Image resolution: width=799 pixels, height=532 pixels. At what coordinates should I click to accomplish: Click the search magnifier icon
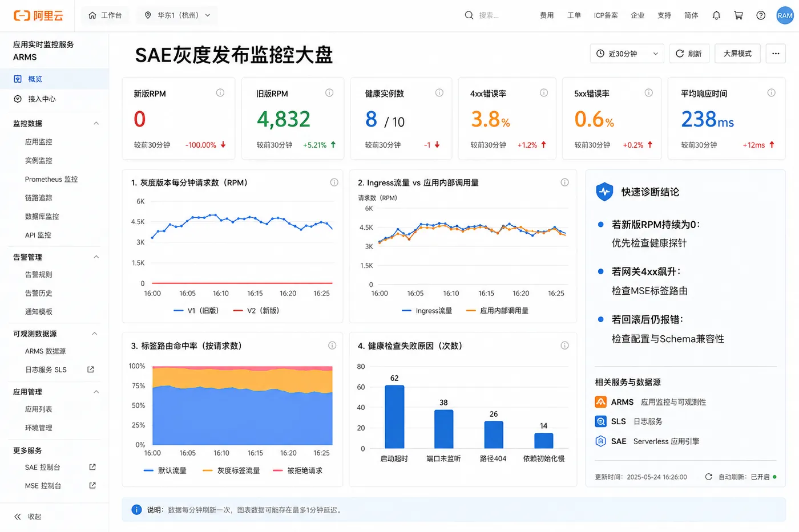pyautogui.click(x=469, y=15)
